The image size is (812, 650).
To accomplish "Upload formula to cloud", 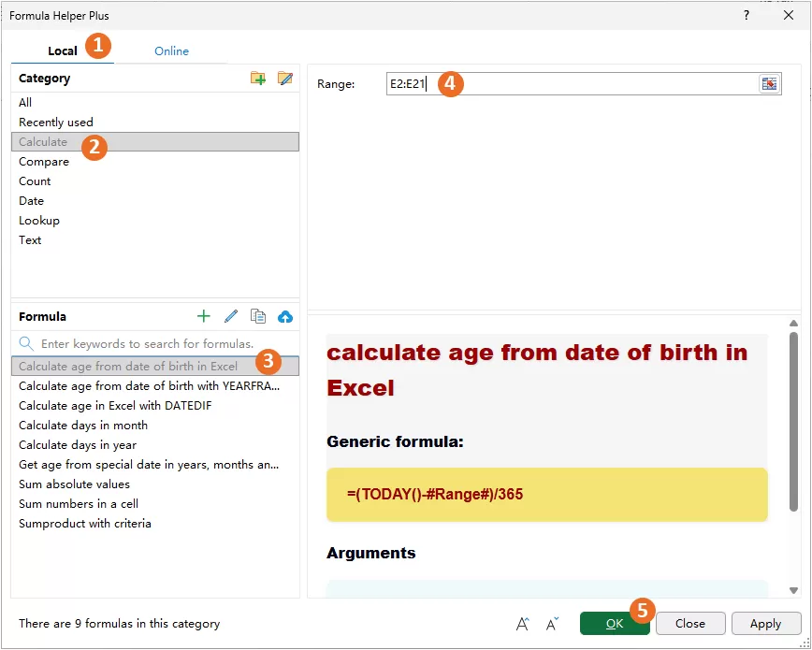I will pos(284,316).
